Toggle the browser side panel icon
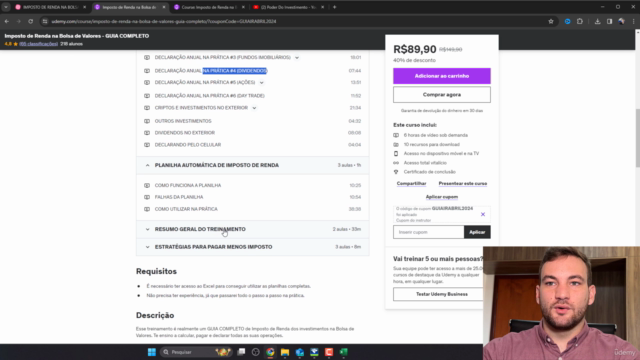640x360 pixels. pyautogui.click(x=609, y=21)
